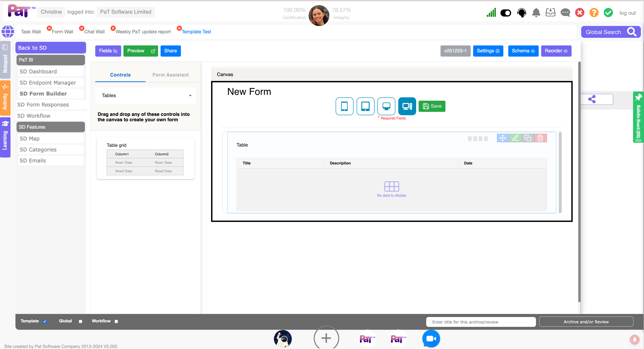Click the headset support icon

(521, 13)
